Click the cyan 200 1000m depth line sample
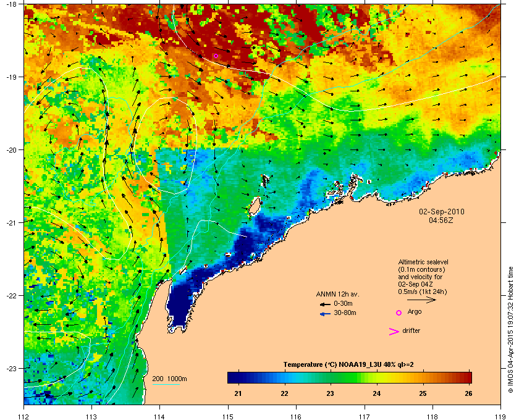Screen dimensions: 519x420 pos(166,385)
